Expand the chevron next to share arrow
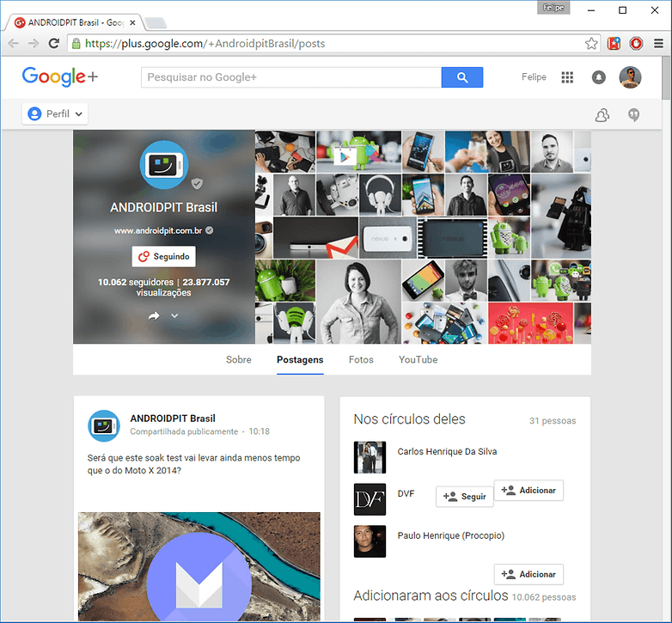 click(x=174, y=315)
